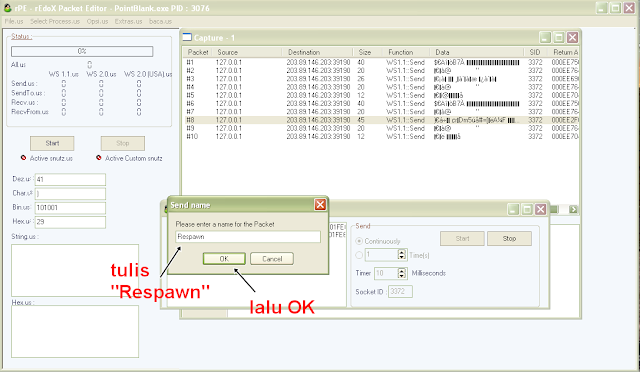Viewport: 640px width, 372px height.
Task: Select packet #3 row
Action: coord(381,79)
